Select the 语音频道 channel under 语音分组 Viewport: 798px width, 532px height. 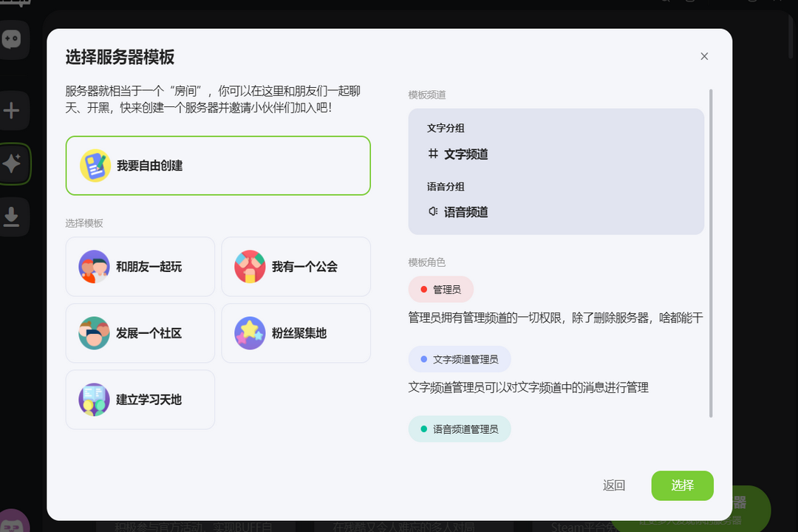[458, 212]
